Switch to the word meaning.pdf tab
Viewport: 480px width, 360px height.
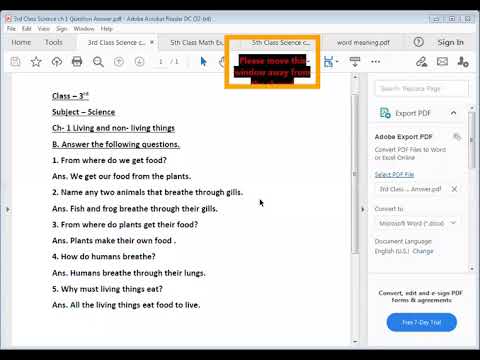click(x=363, y=42)
